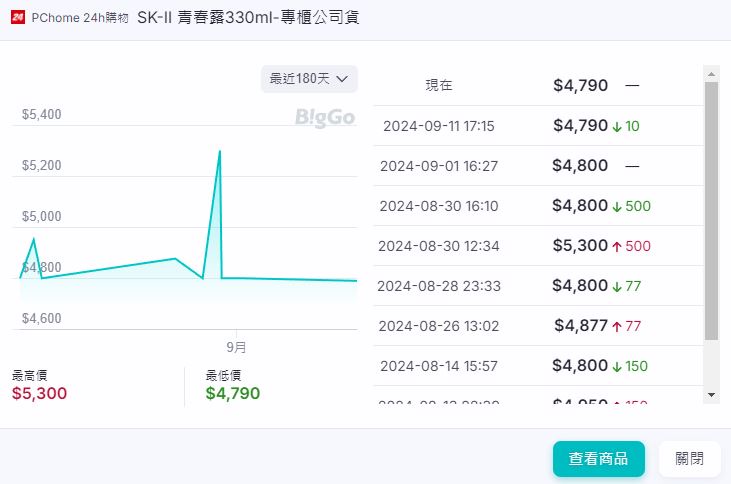
Task: Click green down arrow beside 10
Action: click(617, 127)
